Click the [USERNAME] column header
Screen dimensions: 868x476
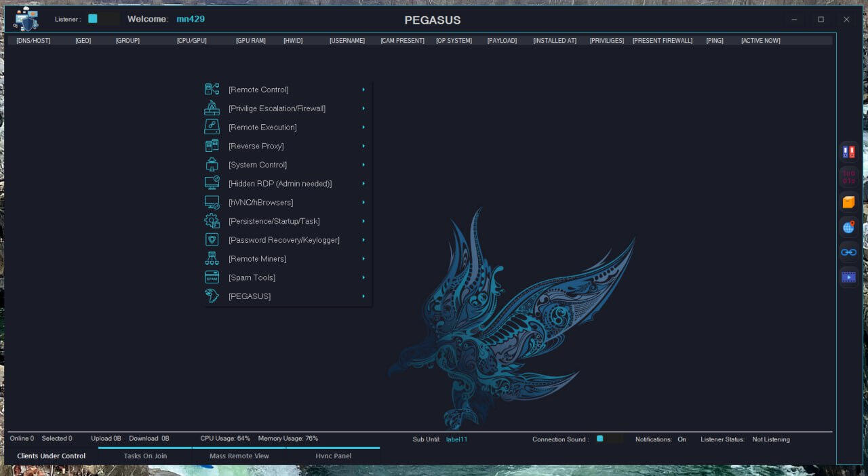pyautogui.click(x=347, y=41)
